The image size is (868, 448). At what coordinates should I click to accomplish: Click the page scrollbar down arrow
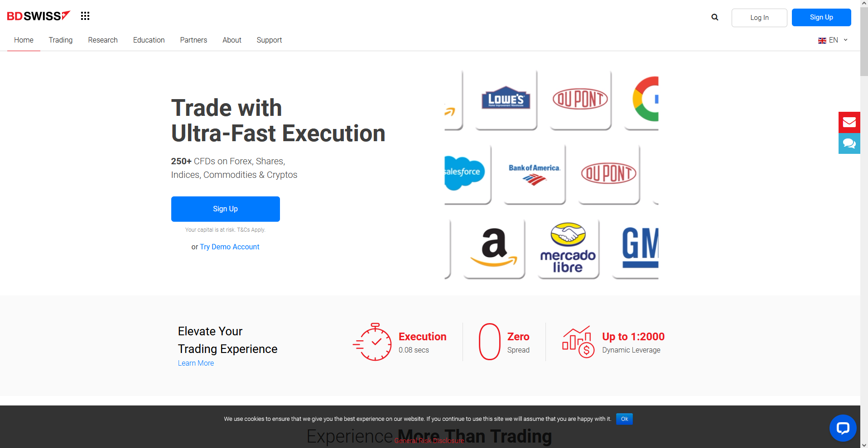click(864, 444)
